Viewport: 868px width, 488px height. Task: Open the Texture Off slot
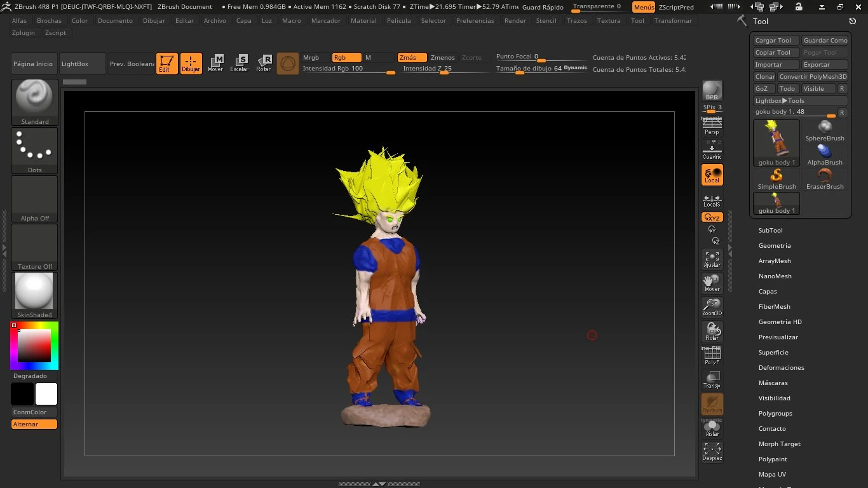click(x=34, y=247)
